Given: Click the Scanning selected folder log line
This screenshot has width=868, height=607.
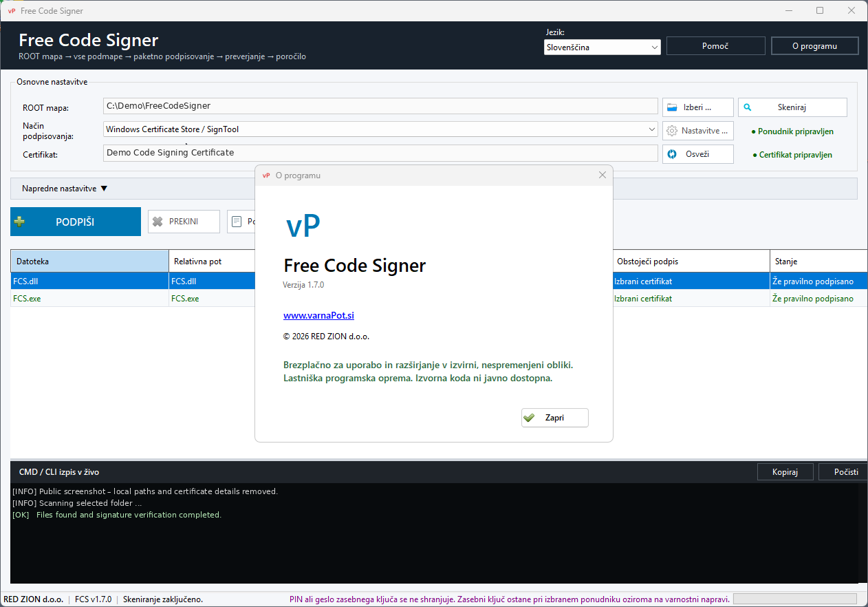Looking at the screenshot, I should 77,503.
